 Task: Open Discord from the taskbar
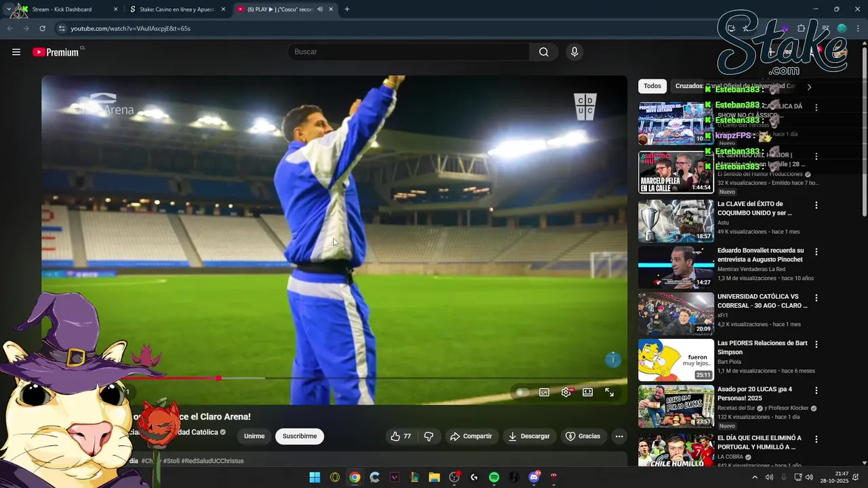534,477
